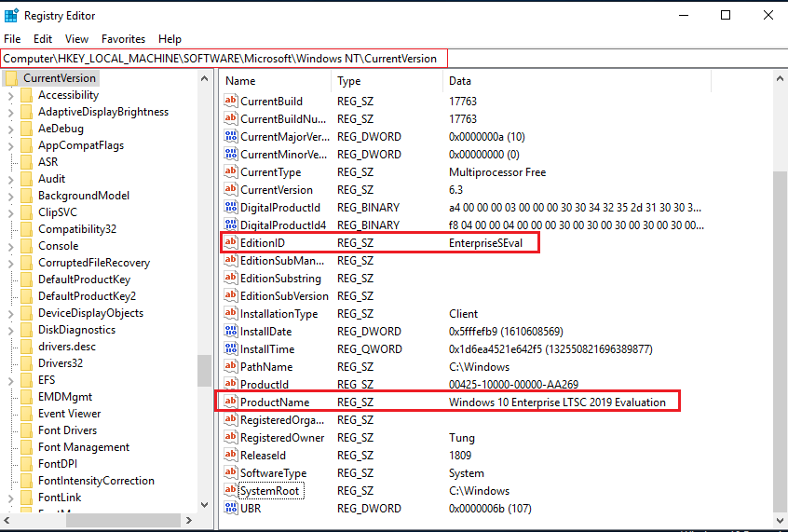Screen dimensions: 788x532
Task: Expand the Audit key
Action: tap(10, 179)
